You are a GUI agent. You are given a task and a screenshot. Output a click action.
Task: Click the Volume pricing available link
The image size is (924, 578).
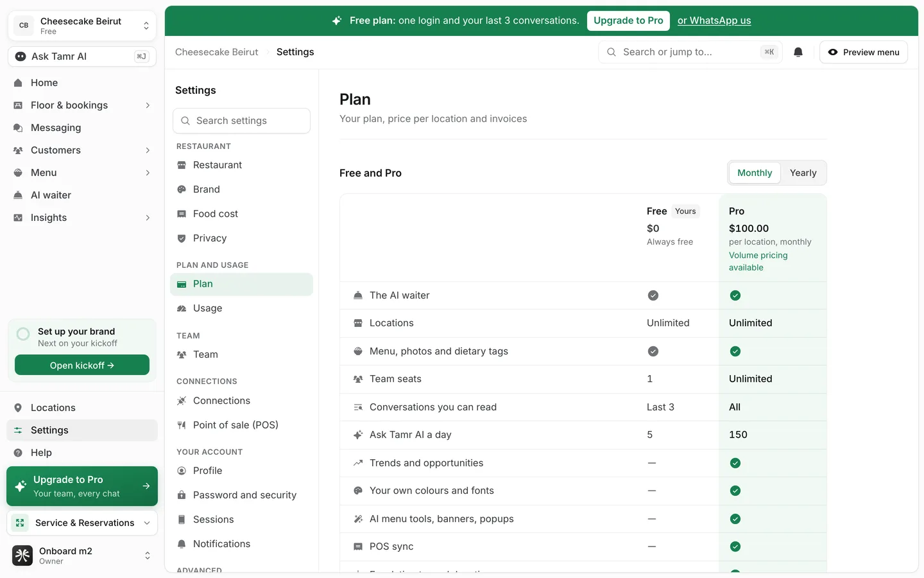tap(758, 261)
